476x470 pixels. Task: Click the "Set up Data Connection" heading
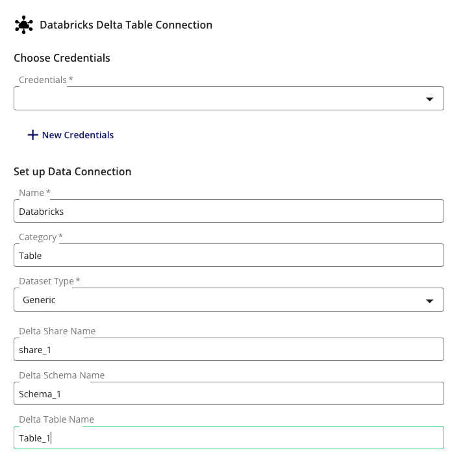pos(72,171)
